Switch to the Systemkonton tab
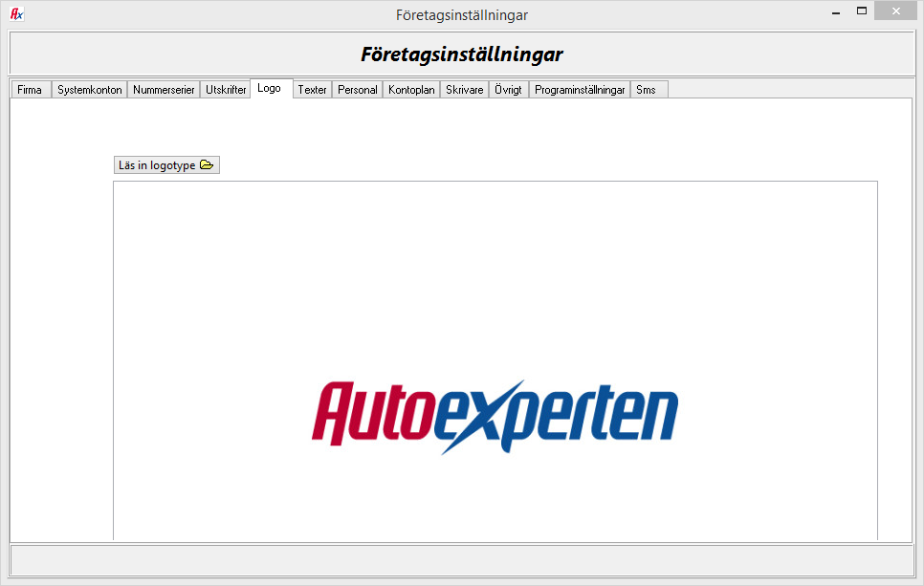Image resolution: width=924 pixels, height=586 pixels. (x=90, y=90)
